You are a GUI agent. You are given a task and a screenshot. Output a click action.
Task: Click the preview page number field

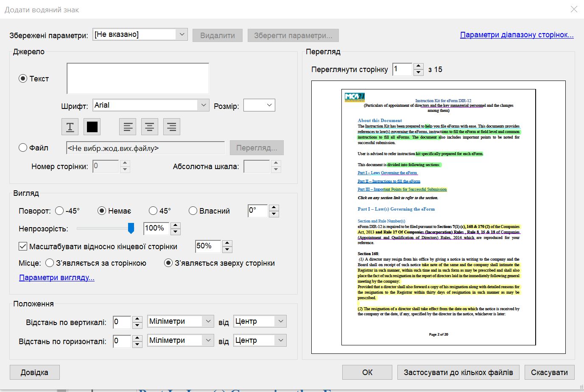point(402,69)
